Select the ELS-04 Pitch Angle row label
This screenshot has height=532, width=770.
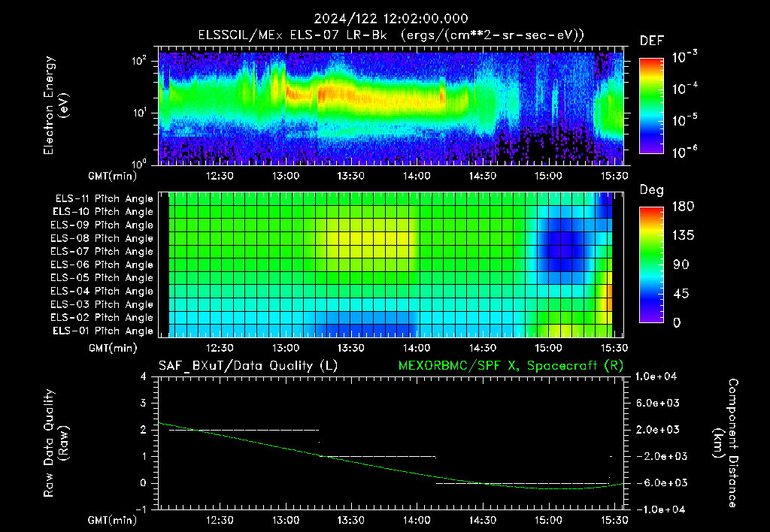click(102, 291)
